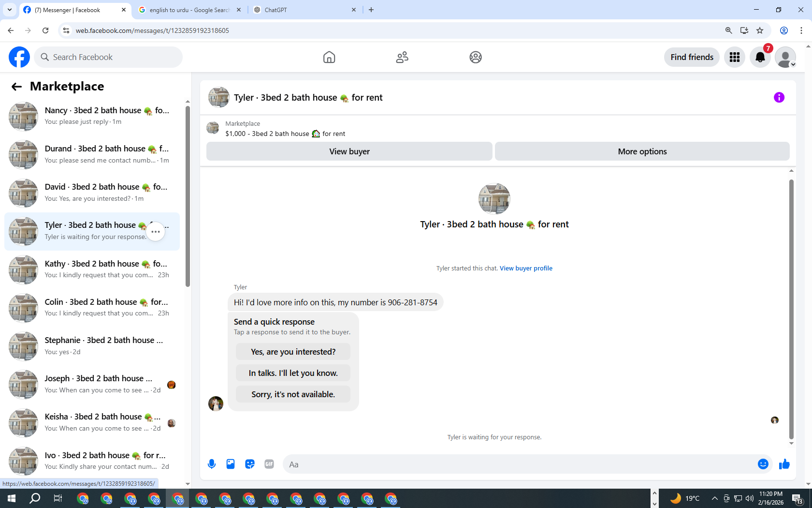Click the chat messages scrollbar
The image size is (812, 508).
click(x=791, y=309)
